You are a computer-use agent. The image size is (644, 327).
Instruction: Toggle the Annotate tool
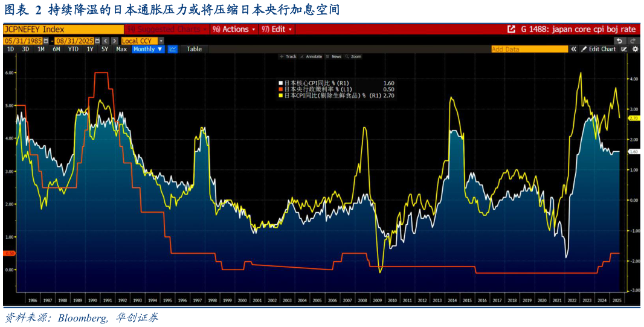(x=311, y=56)
